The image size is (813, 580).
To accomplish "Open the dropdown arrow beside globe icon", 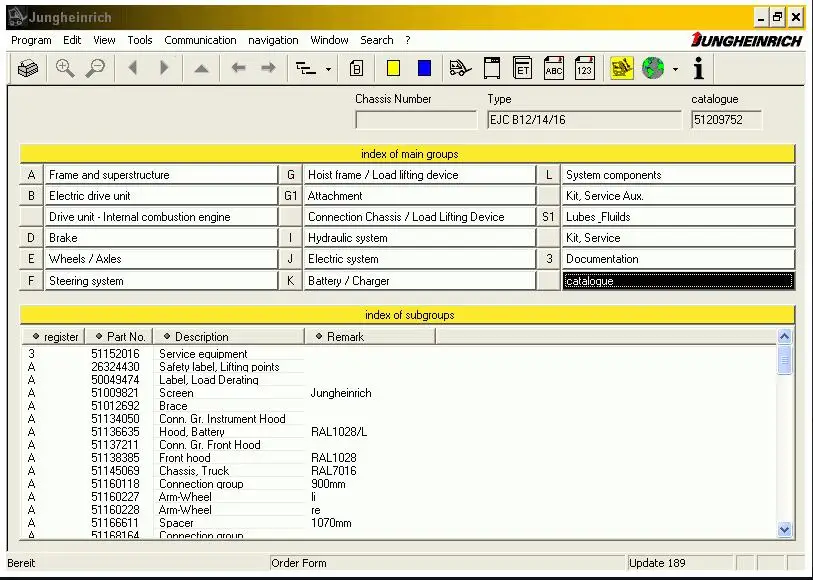I will [x=675, y=69].
